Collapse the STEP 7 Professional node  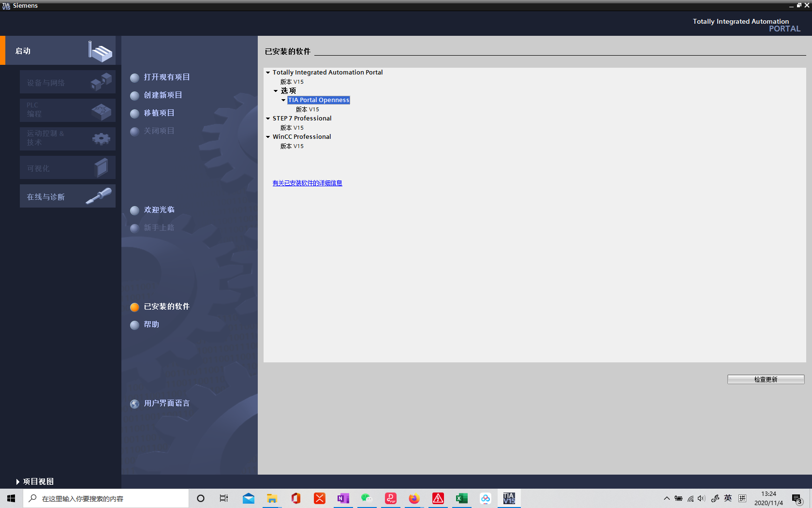(x=268, y=118)
